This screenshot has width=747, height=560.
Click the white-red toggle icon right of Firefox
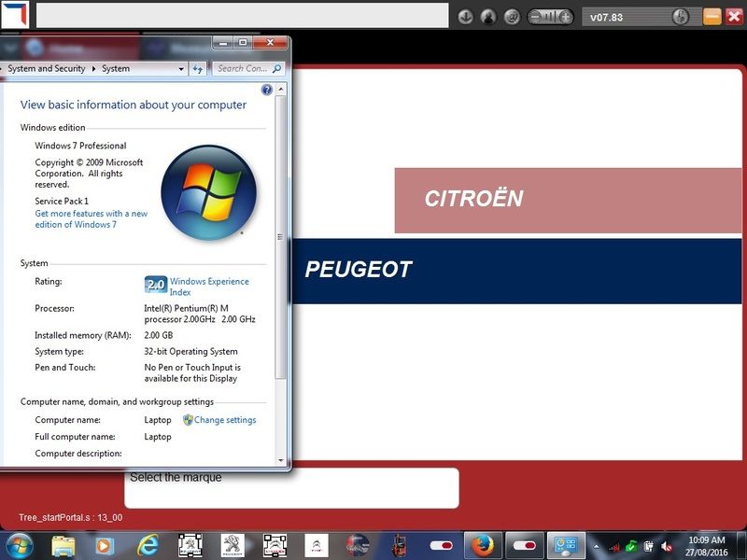click(x=525, y=546)
